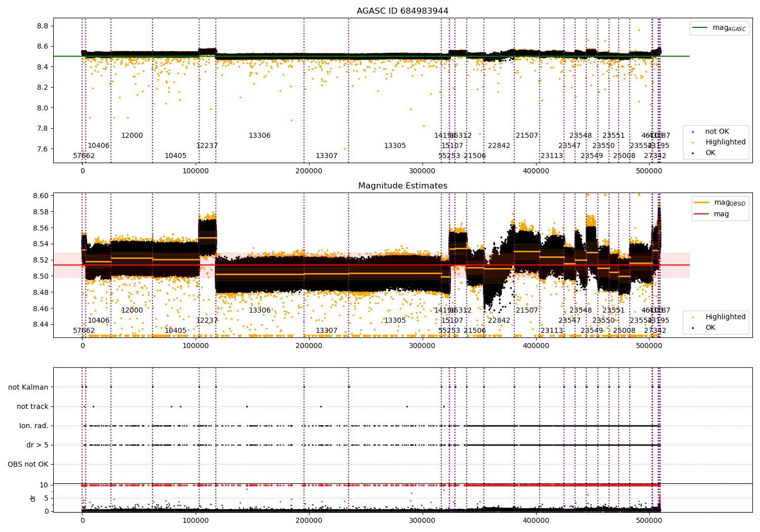
Task: Click the y-axis tick 8.52 in middle plot
Action: pyautogui.click(x=41, y=260)
